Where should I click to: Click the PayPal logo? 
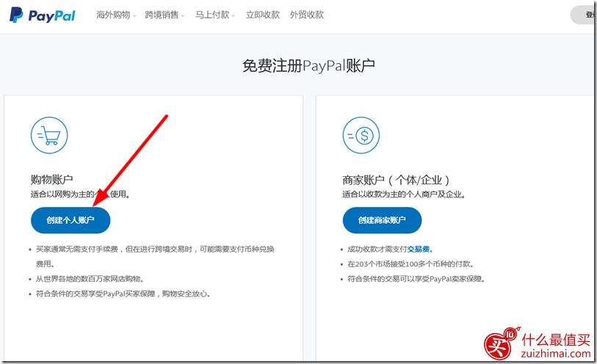(x=43, y=15)
